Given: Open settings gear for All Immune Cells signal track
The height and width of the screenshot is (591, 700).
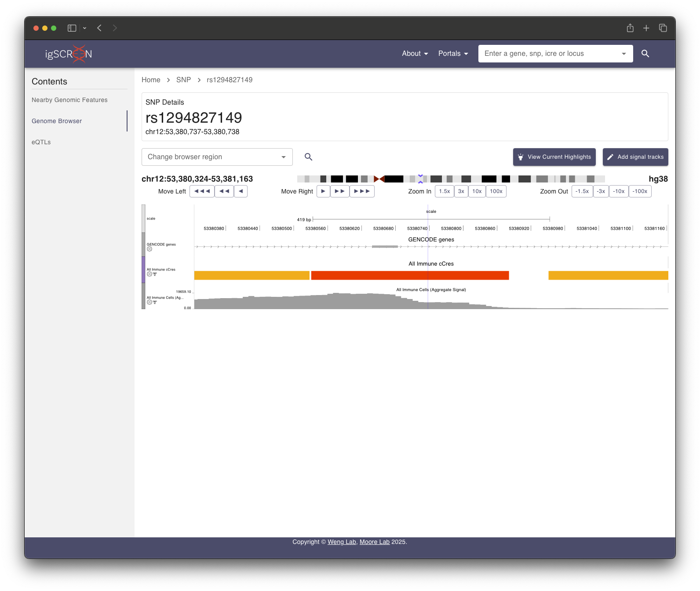Looking at the screenshot, I should 149,302.
